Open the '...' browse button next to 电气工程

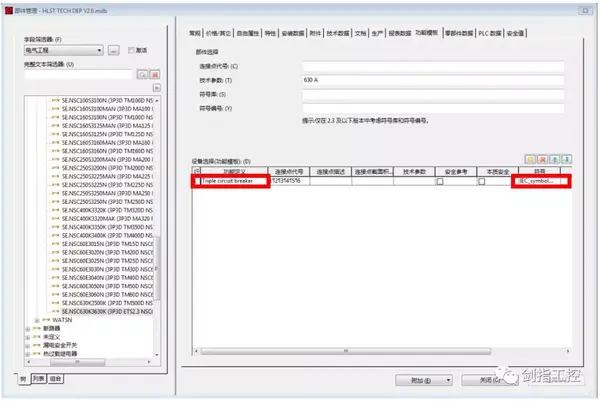[x=113, y=50]
